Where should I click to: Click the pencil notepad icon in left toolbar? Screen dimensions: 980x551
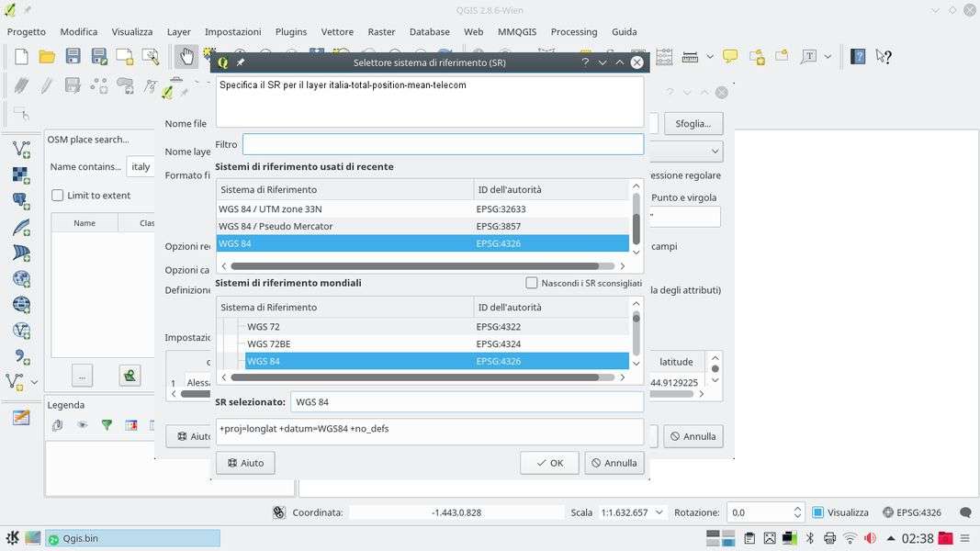(20, 417)
